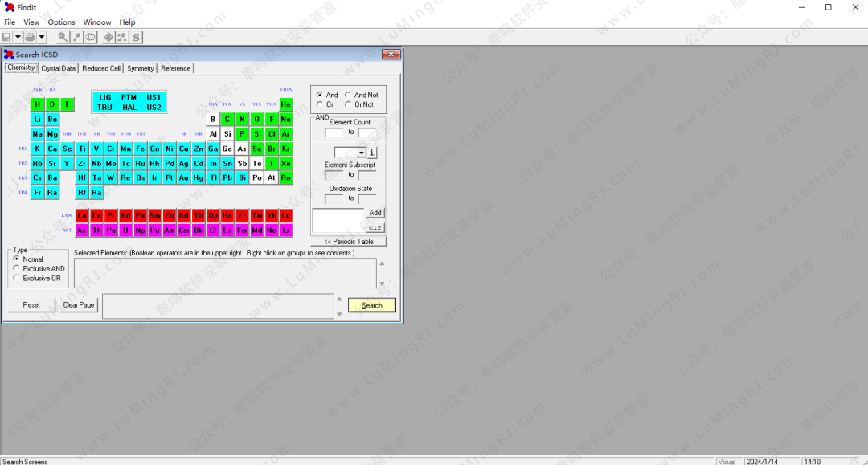Screen dimensions: 868x465
Task: Click the 'i' info button beside element dropdown
Action: pos(372,153)
